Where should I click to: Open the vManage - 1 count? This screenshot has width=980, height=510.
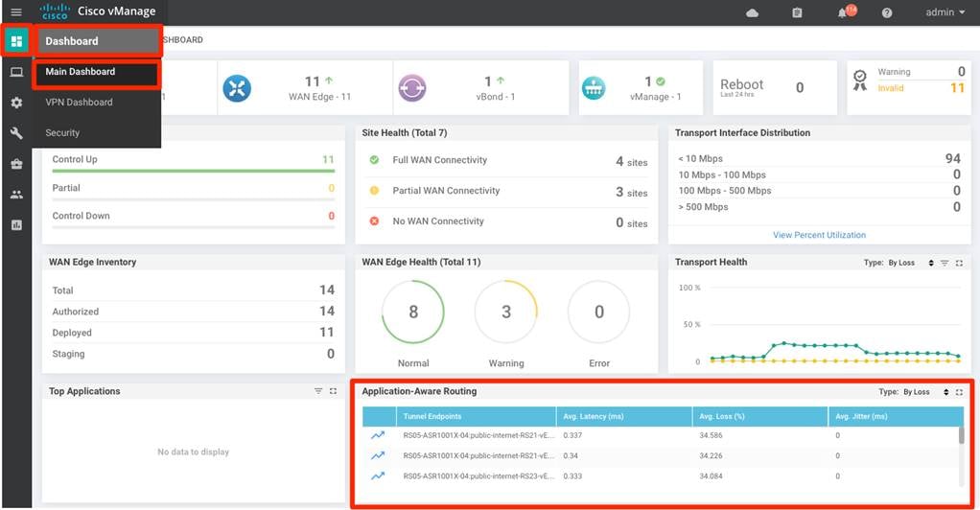click(655, 88)
